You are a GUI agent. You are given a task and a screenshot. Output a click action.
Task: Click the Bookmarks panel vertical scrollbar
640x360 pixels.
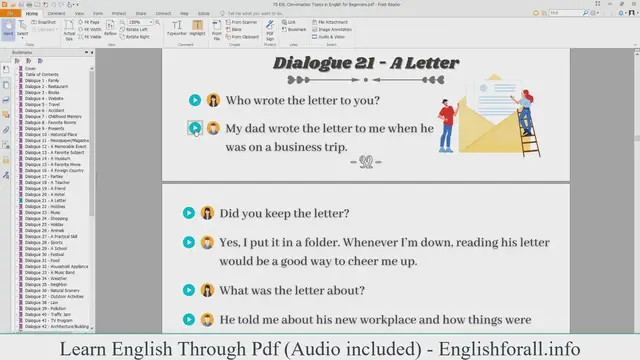[x=91, y=143]
